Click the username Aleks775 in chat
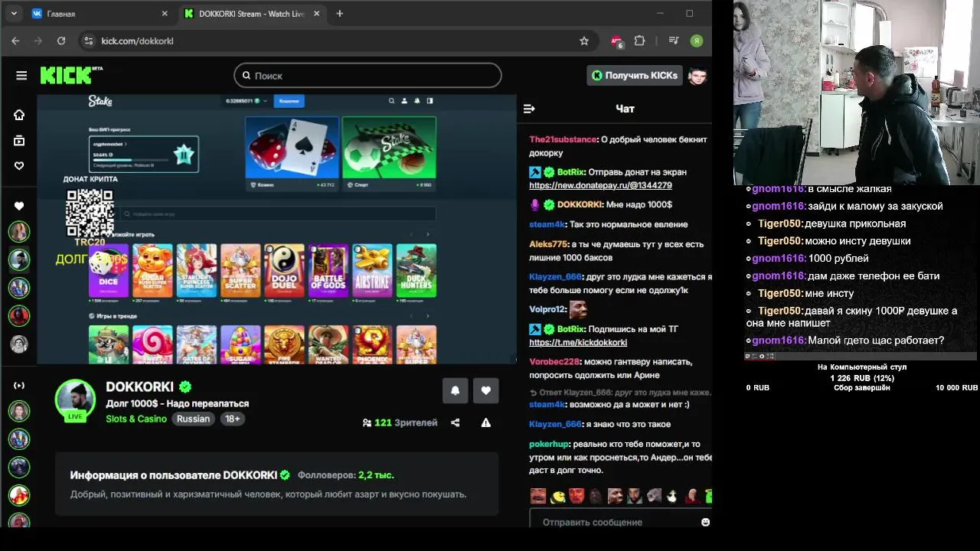 [x=548, y=244]
